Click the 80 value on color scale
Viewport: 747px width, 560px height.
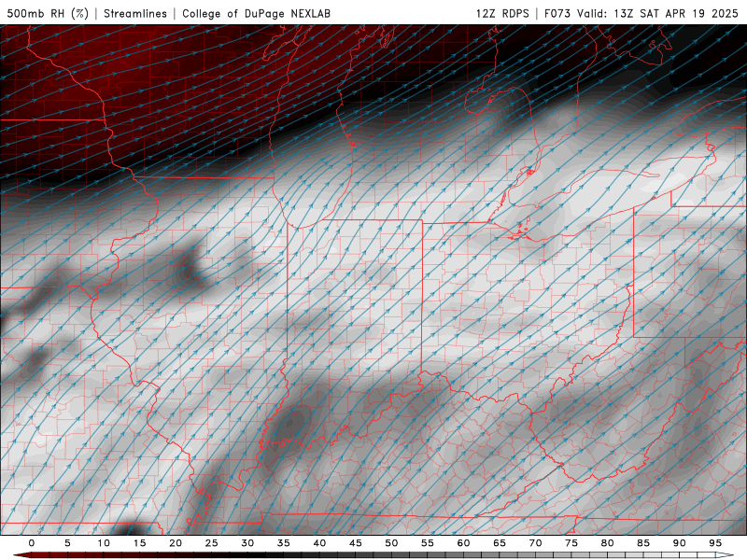coord(608,543)
